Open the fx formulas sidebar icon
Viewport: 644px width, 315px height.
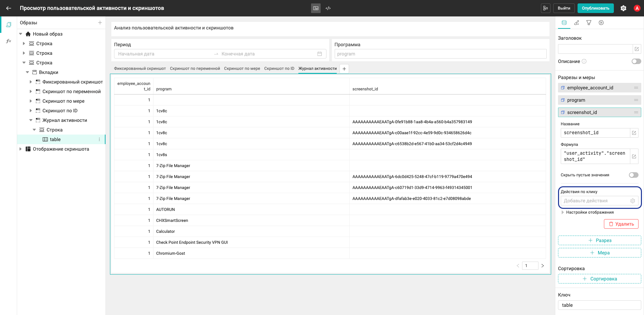(x=9, y=41)
